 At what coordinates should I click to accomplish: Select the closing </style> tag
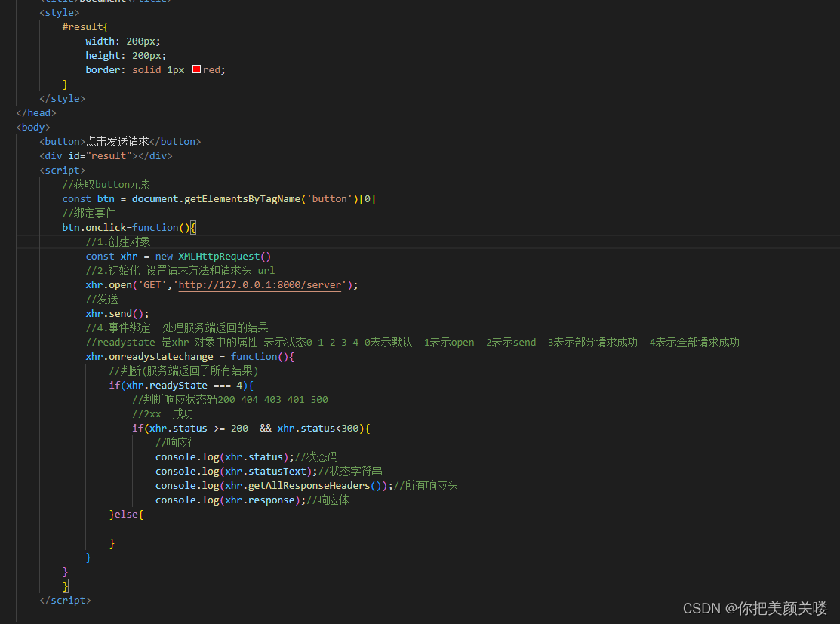pos(62,98)
